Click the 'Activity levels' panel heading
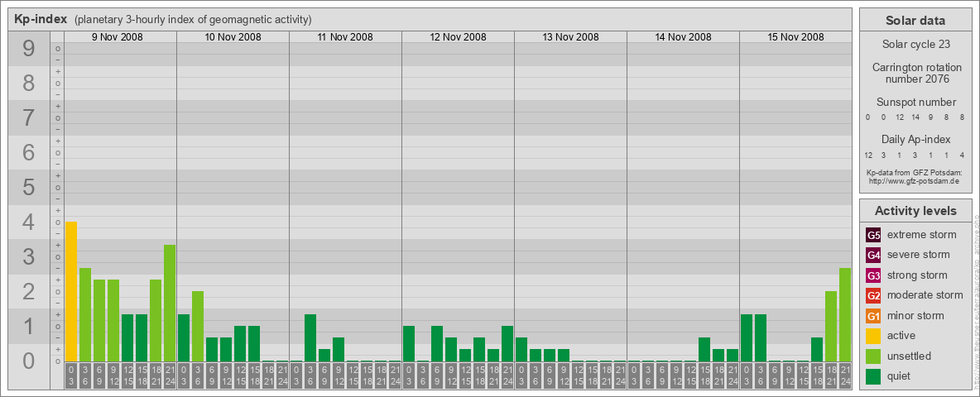Screen dimensions: 980x397 [915, 211]
